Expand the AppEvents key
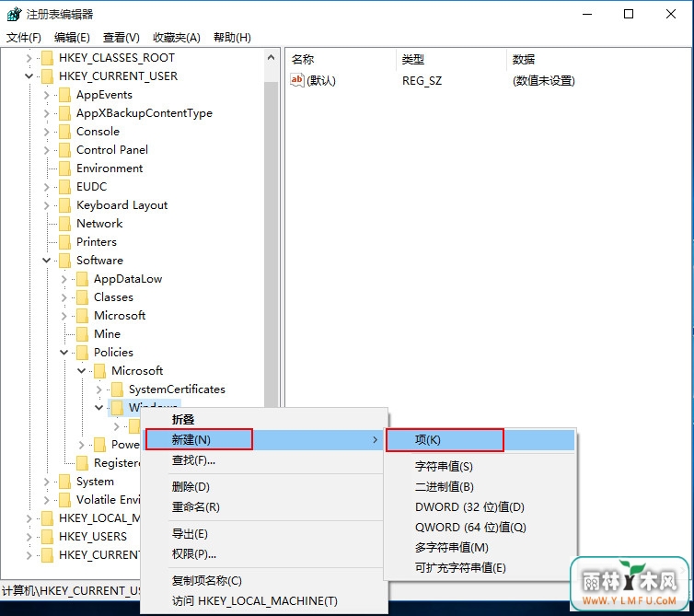The image size is (694, 616). tap(46, 95)
